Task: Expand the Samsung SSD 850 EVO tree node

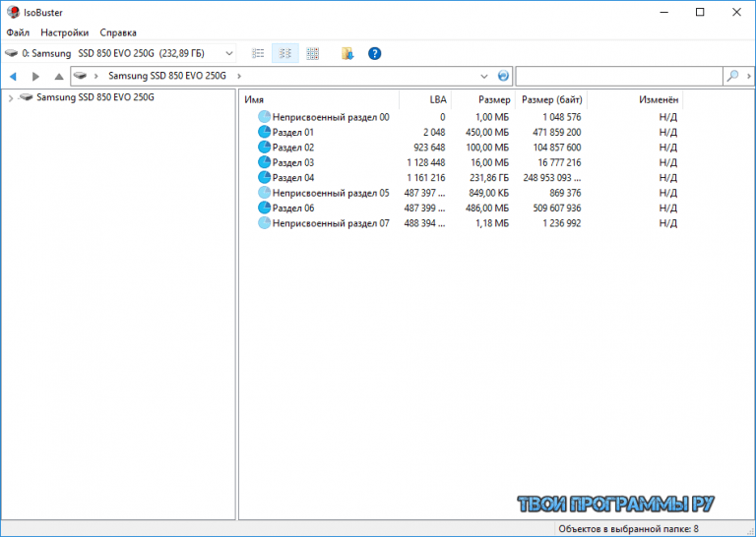Action: click(x=11, y=98)
